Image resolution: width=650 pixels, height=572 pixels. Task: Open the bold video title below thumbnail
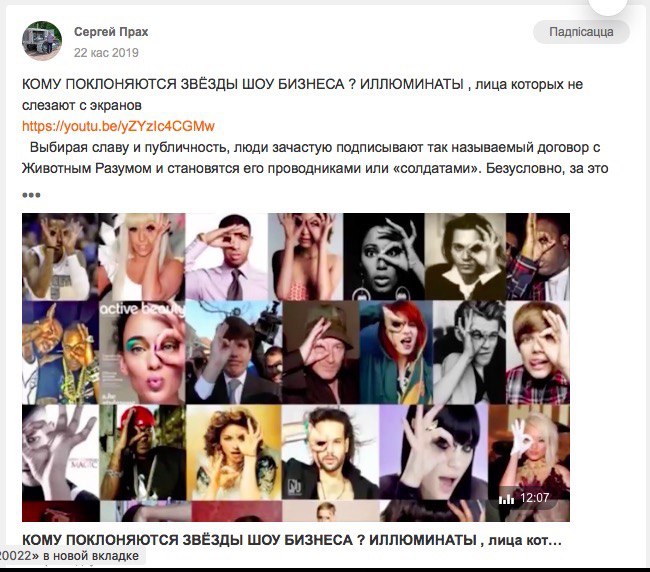(x=292, y=540)
